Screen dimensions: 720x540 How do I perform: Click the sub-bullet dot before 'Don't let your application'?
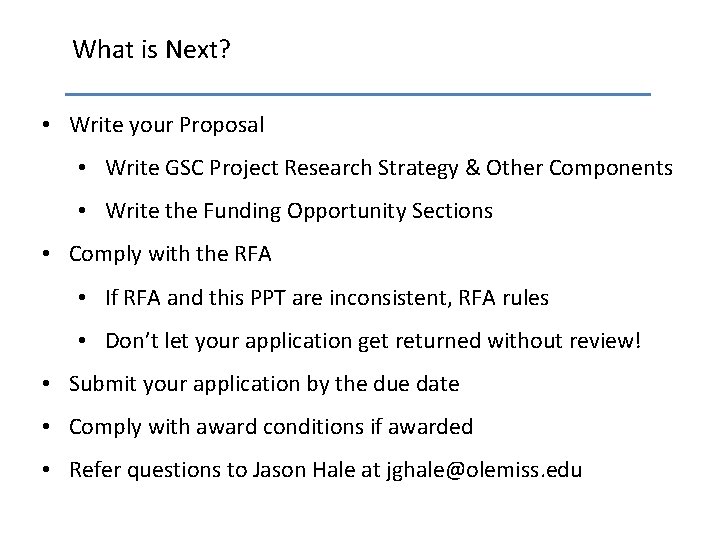[x=82, y=341]
